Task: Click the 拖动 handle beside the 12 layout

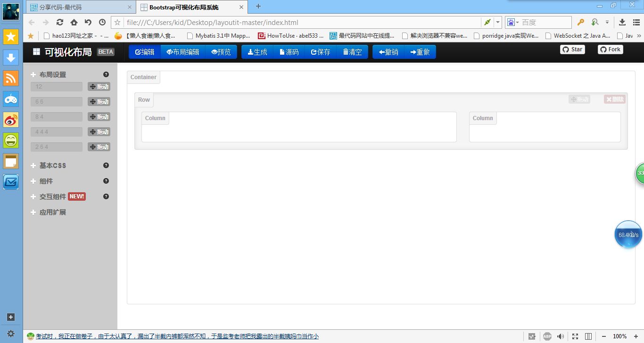Action: point(99,87)
